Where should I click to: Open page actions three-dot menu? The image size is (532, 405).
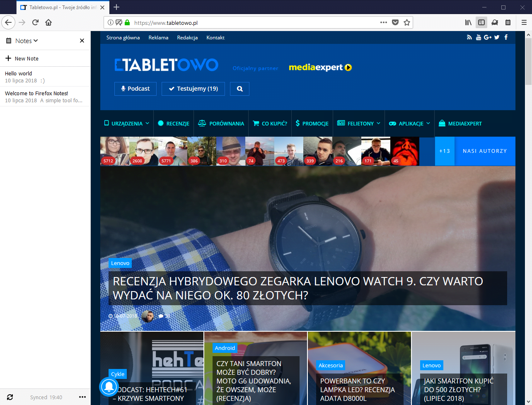(x=384, y=22)
